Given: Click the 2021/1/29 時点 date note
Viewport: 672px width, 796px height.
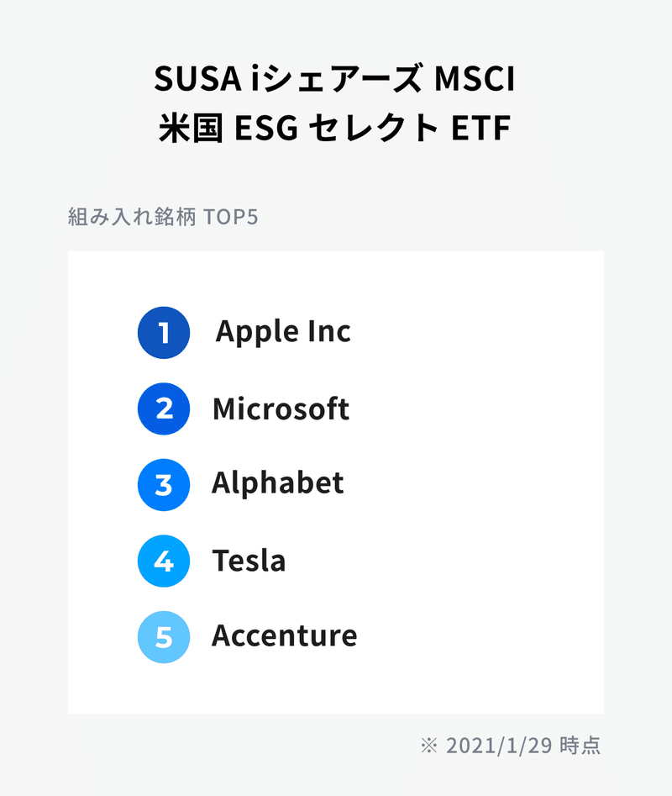Looking at the screenshot, I should click(522, 746).
